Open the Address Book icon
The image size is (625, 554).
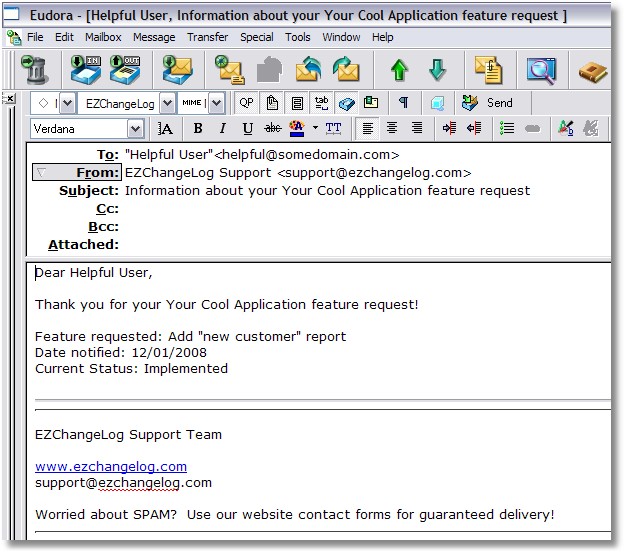[x=593, y=72]
